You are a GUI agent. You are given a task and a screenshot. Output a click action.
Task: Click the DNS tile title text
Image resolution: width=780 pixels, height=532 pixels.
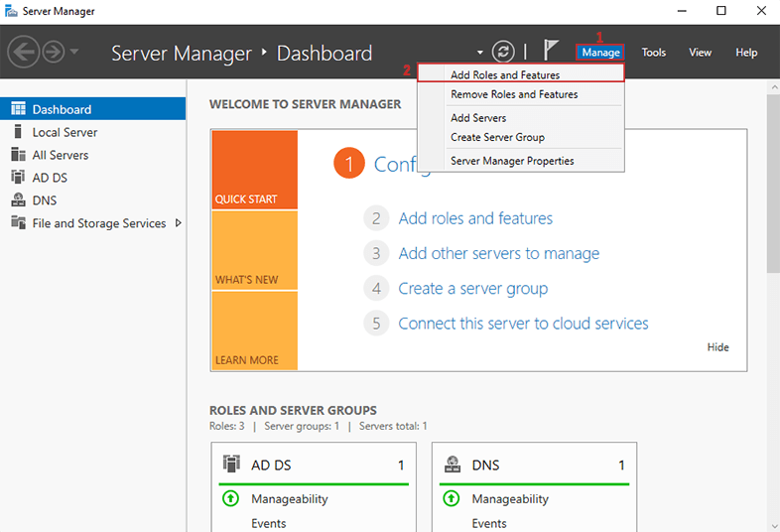pyautogui.click(x=485, y=465)
